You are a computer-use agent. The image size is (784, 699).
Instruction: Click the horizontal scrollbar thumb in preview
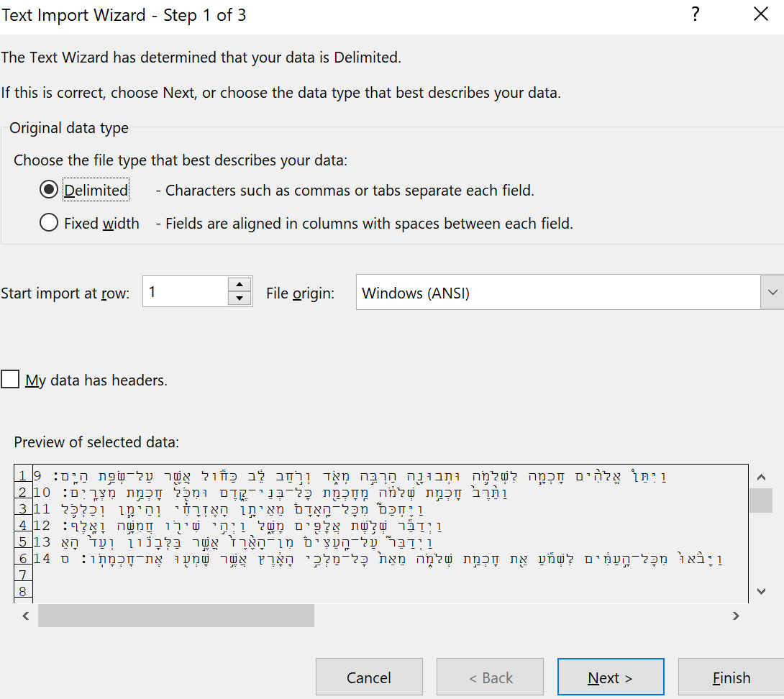coord(176,616)
